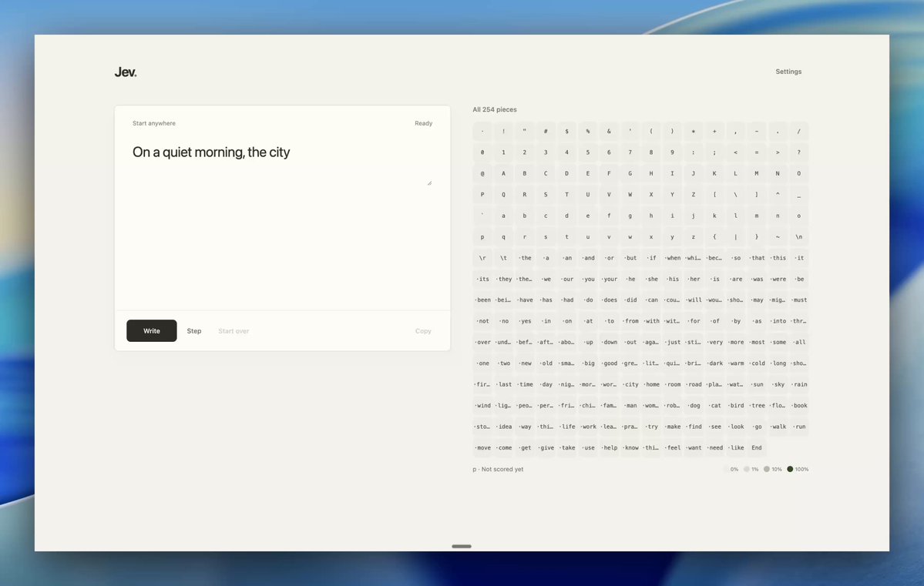The image size is (924, 586).
Task: Open Settings
Action: [788, 72]
